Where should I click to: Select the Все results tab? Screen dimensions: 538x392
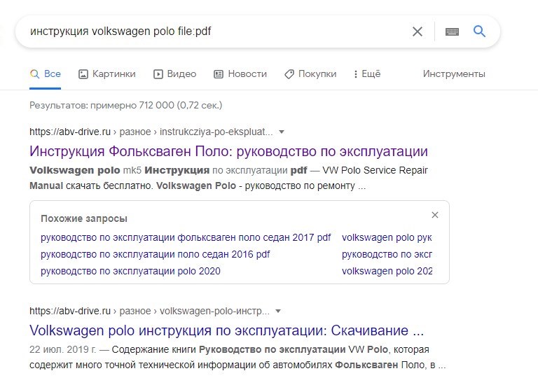click(46, 73)
